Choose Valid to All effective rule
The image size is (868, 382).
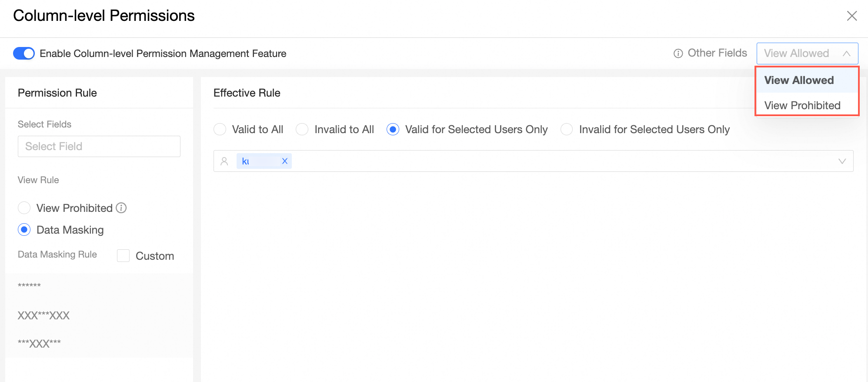220,129
